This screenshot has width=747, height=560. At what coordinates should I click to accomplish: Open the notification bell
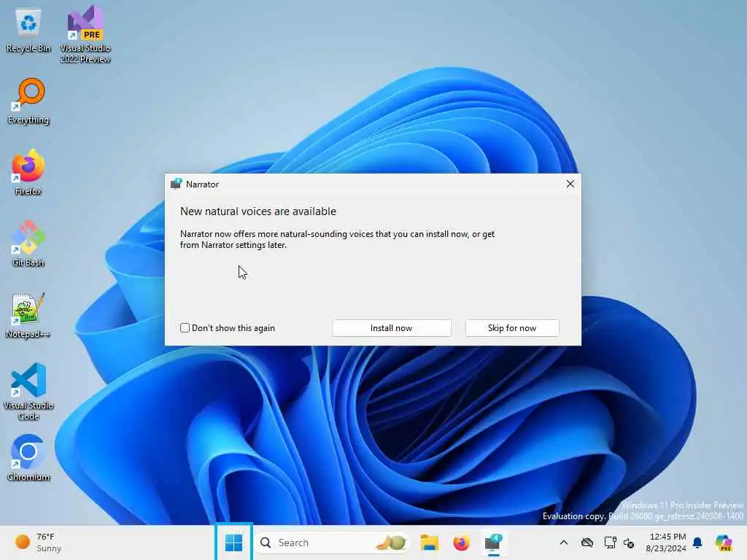[697, 542]
